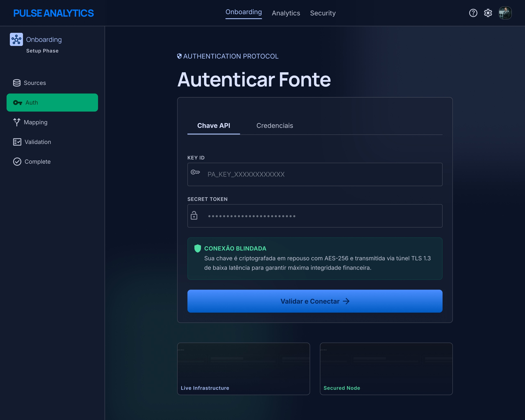525x420 pixels.
Task: Select Auth step in the sidebar
Action: (52, 103)
